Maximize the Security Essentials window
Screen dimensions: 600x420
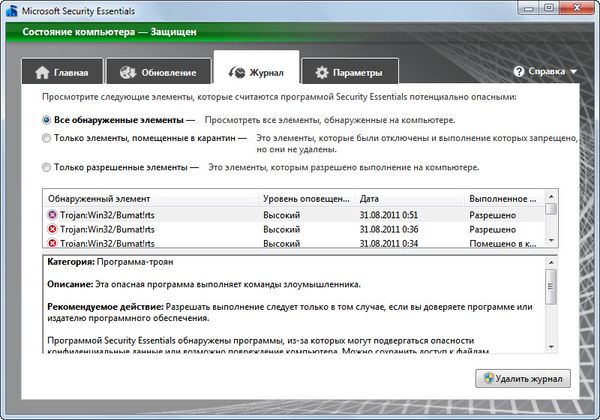click(x=549, y=8)
